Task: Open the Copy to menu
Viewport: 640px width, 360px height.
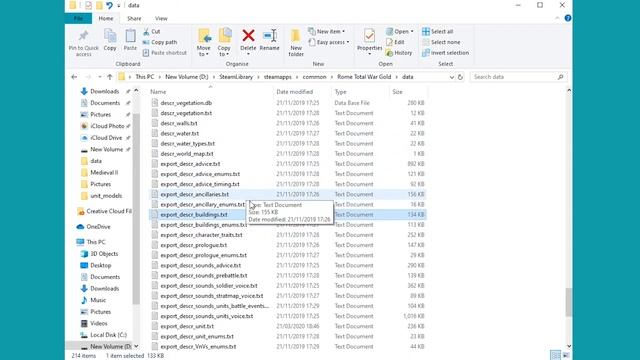Action: 224,42
